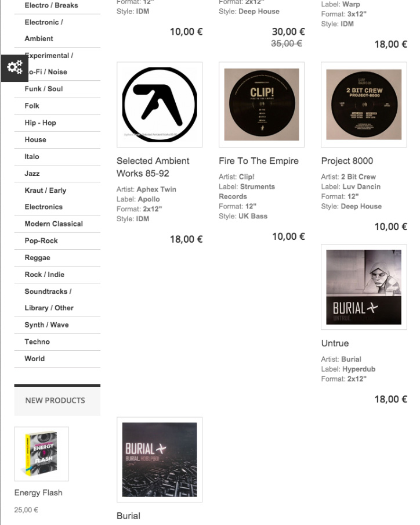
Task: Go to Synth / Wave category
Action: pos(57,325)
